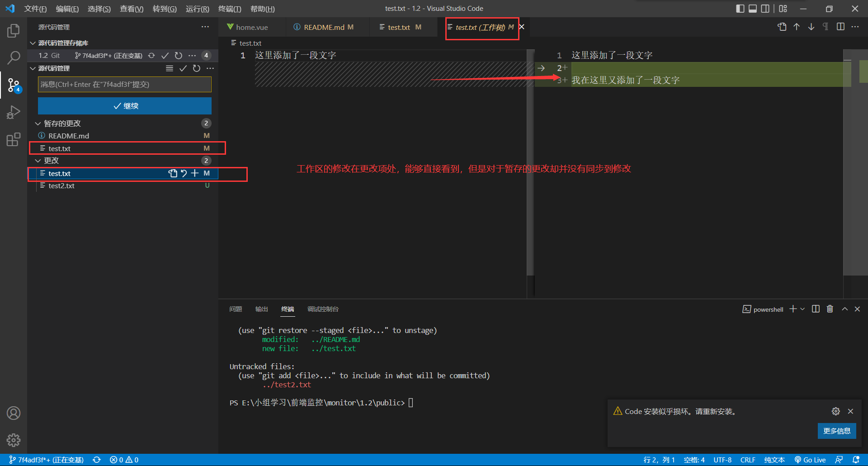The width and height of the screenshot is (868, 466).
Task: Stage changes for test.txt with plus
Action: (x=195, y=173)
